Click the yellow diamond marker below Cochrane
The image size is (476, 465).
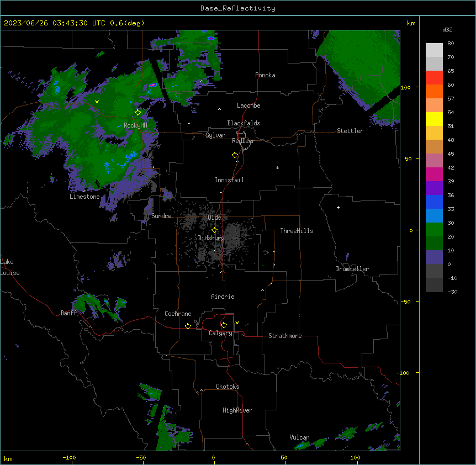click(188, 326)
